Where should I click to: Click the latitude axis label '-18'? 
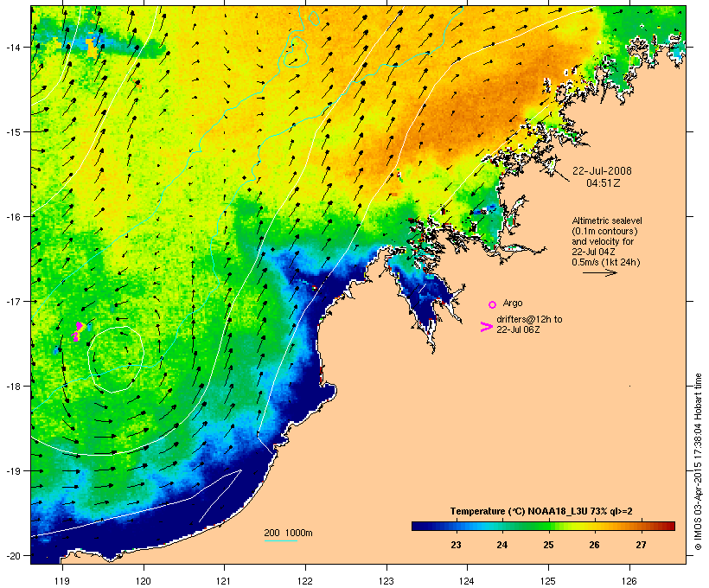[12, 387]
